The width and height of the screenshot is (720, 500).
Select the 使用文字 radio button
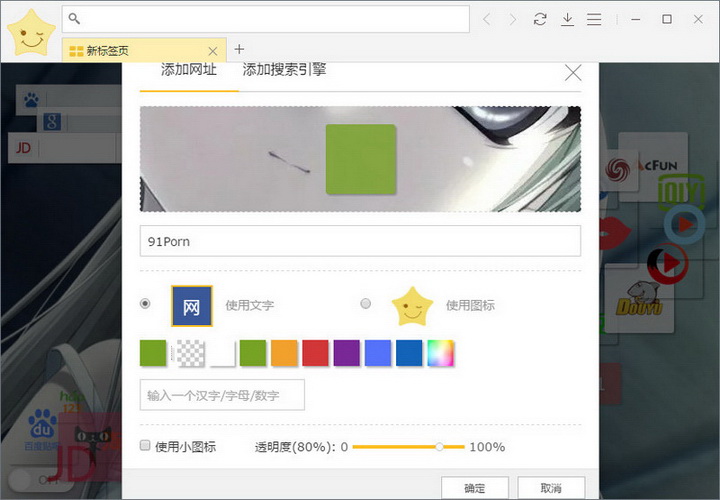(145, 303)
